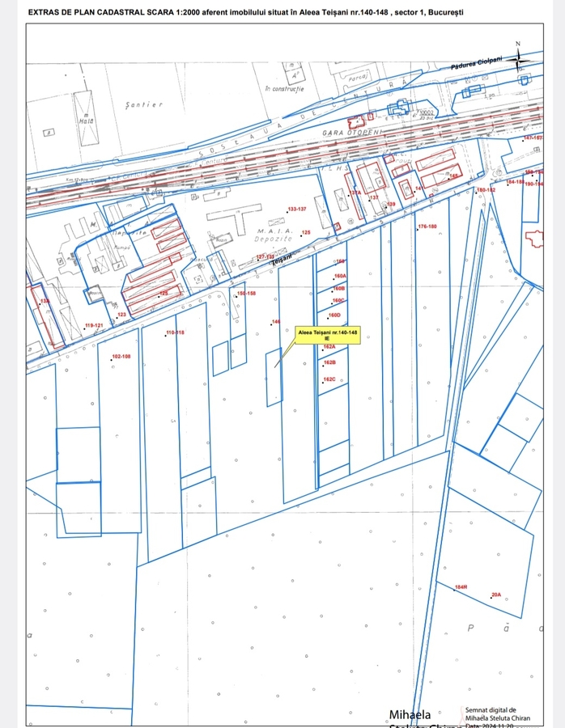This screenshot has width=565, height=728.
Task: Click parcel number '139'
Action: [x=391, y=205]
